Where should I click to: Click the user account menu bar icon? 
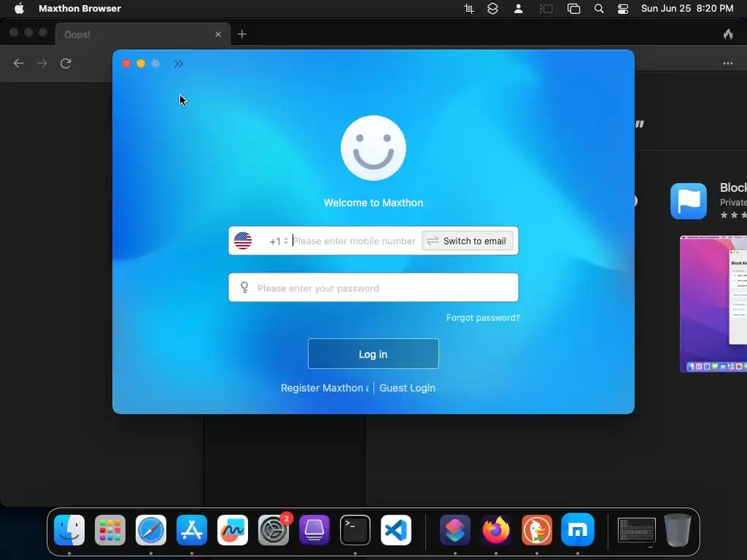pos(519,9)
